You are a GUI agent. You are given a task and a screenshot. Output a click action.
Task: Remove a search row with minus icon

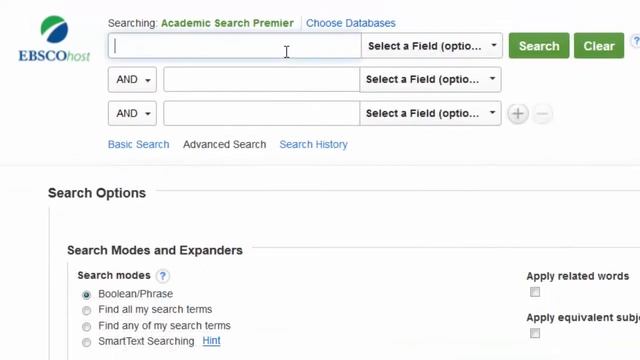pyautogui.click(x=542, y=113)
